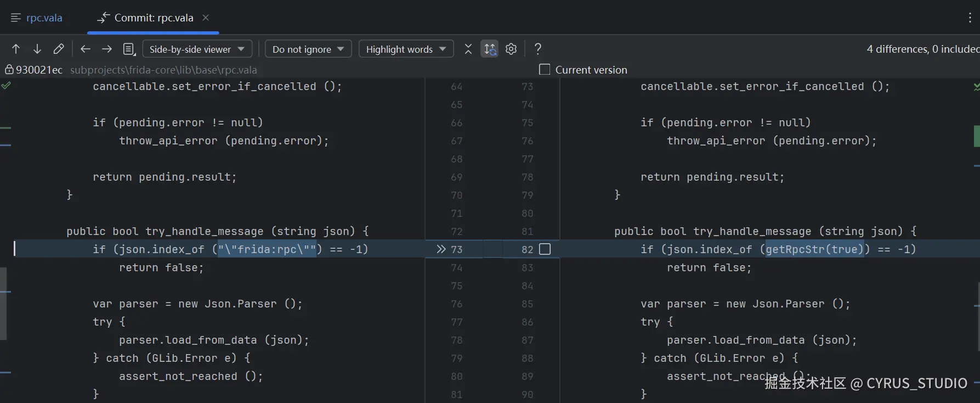Viewport: 980px width, 403px height.
Task: Apply change with arrows at line 73
Action: point(441,249)
